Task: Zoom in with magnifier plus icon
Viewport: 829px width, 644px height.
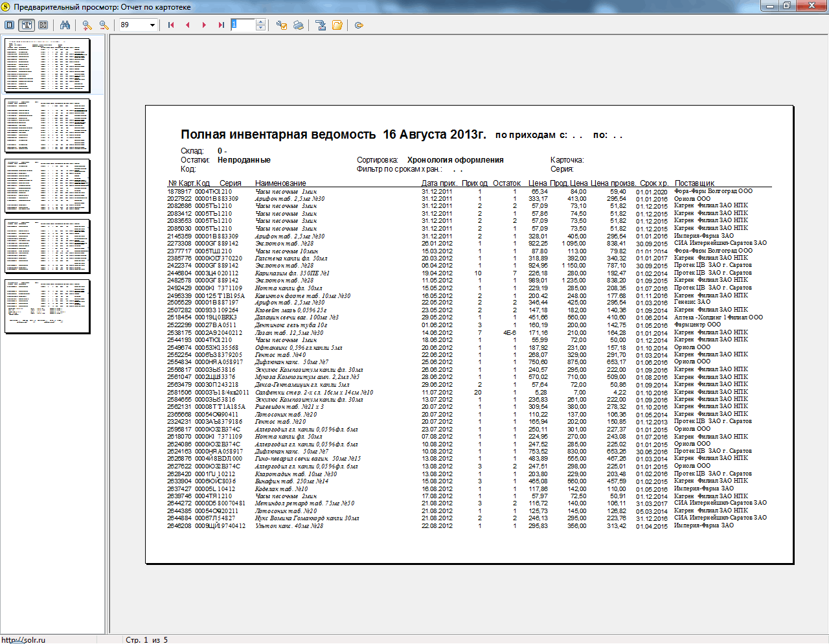Action: point(87,25)
